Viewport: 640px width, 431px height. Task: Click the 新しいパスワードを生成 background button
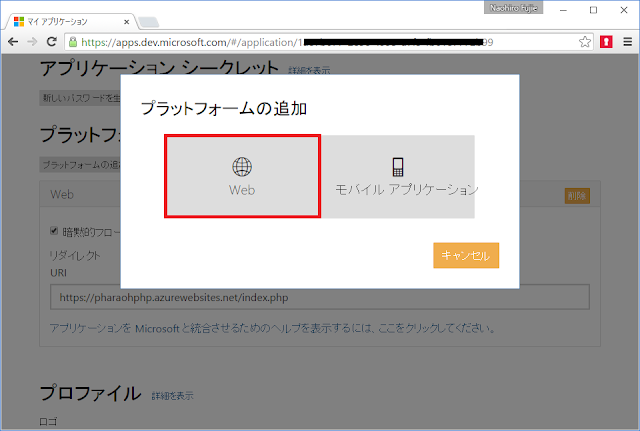point(80,98)
